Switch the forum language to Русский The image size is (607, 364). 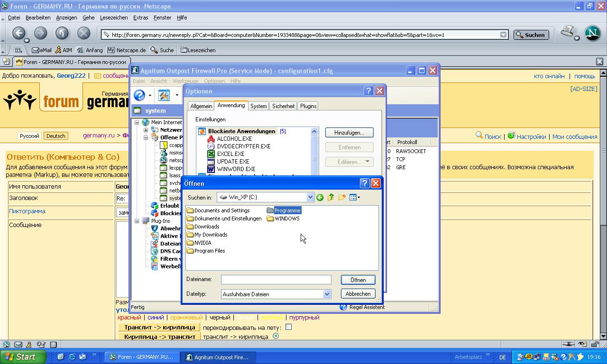click(29, 136)
